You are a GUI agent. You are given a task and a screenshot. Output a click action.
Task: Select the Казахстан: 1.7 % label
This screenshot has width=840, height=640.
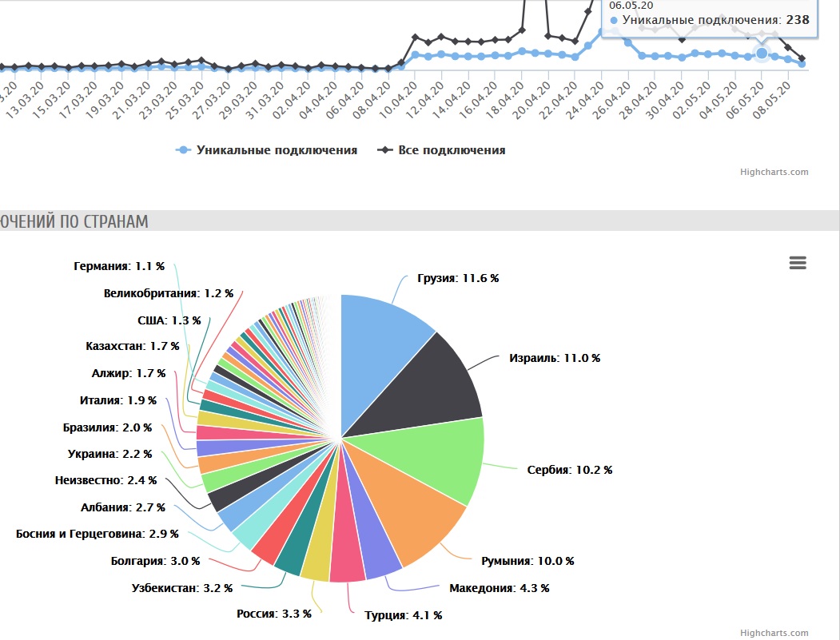tap(133, 347)
